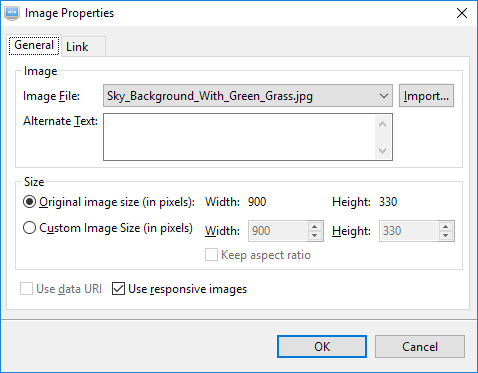Close the Image Properties dialog

462,13
